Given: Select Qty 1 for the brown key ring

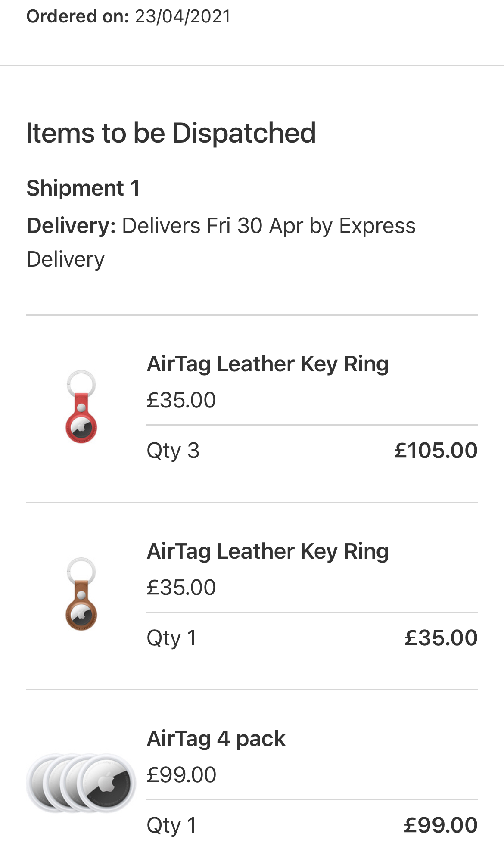Looking at the screenshot, I should click(171, 638).
